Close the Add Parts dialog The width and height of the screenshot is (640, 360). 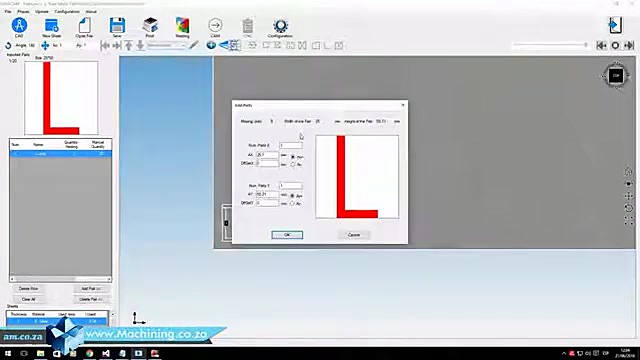pos(403,105)
